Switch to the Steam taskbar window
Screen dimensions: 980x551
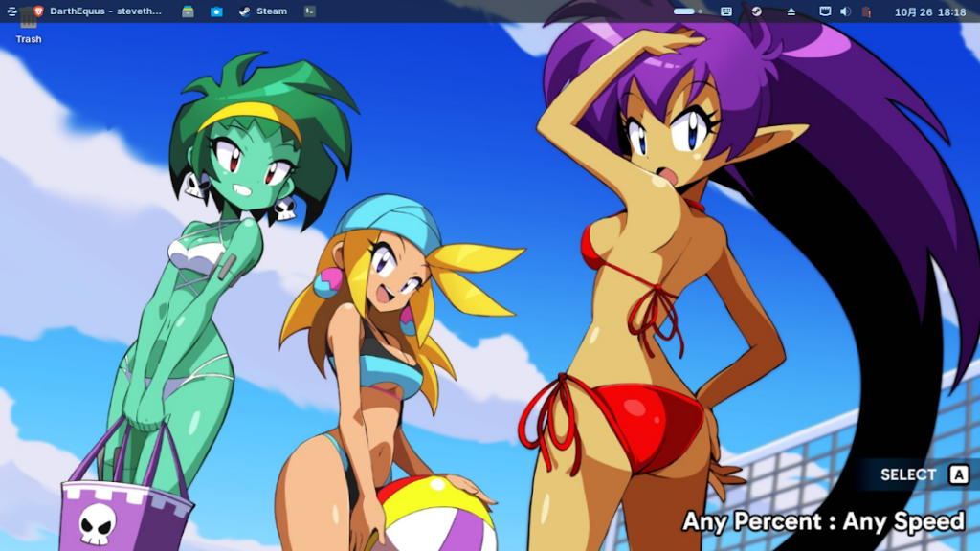click(x=263, y=11)
